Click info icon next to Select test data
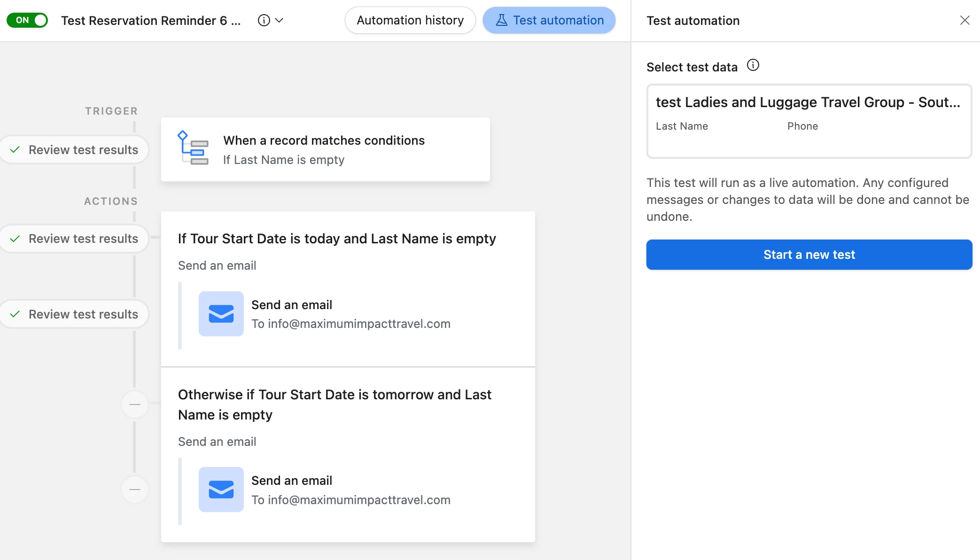This screenshot has width=980, height=560. point(753,65)
